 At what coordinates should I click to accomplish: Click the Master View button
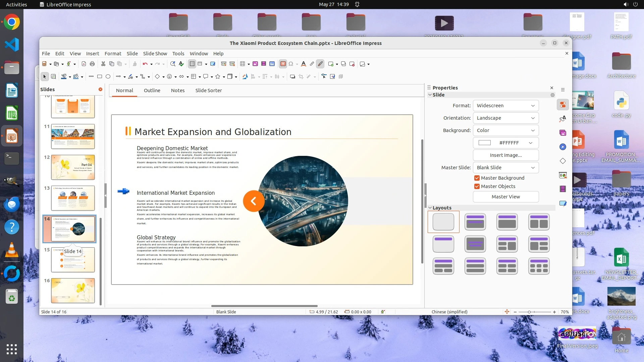[x=505, y=197]
